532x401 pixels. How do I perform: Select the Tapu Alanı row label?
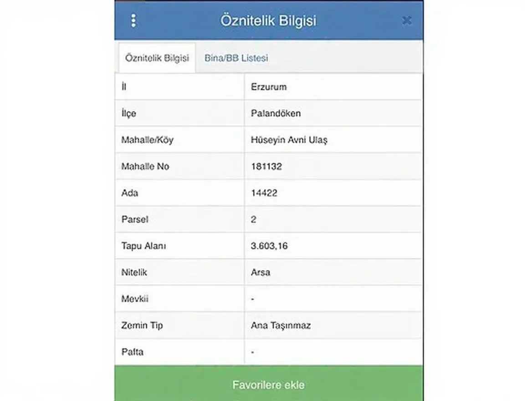coord(144,246)
